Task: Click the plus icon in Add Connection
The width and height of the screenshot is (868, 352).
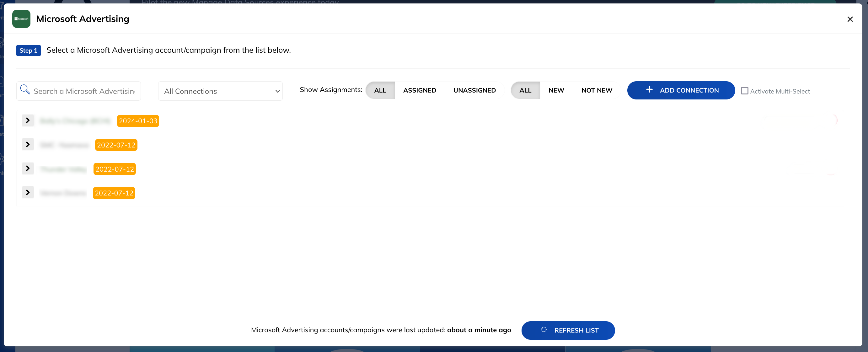Action: (x=649, y=90)
